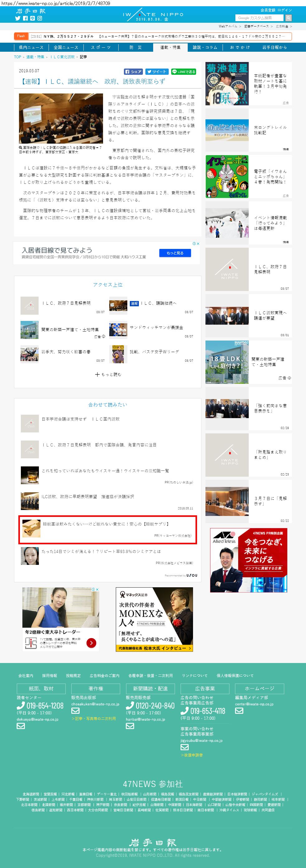Enlarge the ILC conference article photo
306x868 pixels.
(x=61, y=119)
